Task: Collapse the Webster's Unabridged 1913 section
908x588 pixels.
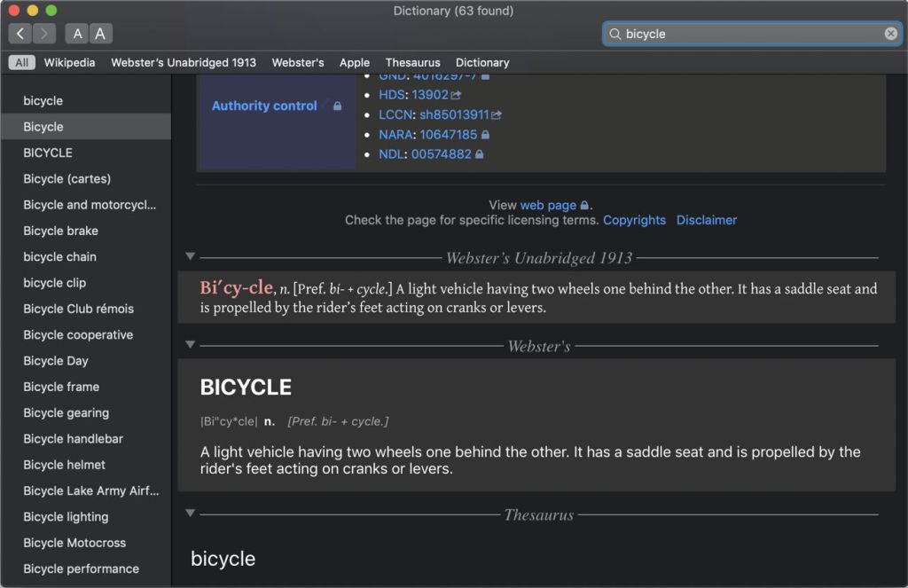Action: click(190, 256)
